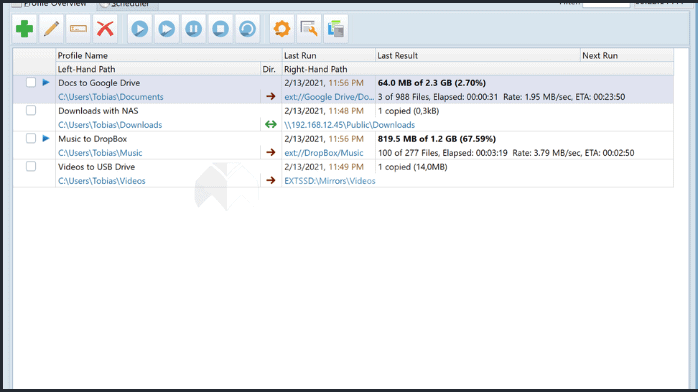The width and height of the screenshot is (698, 392).
Task: Open EXTSSD:\Mirrors\Videos path link
Action: click(330, 181)
